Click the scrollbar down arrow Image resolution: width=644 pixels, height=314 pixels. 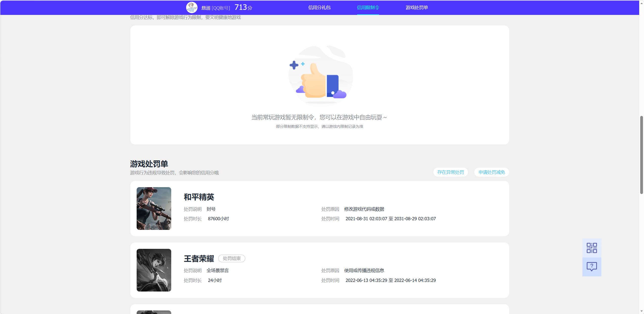point(641,311)
